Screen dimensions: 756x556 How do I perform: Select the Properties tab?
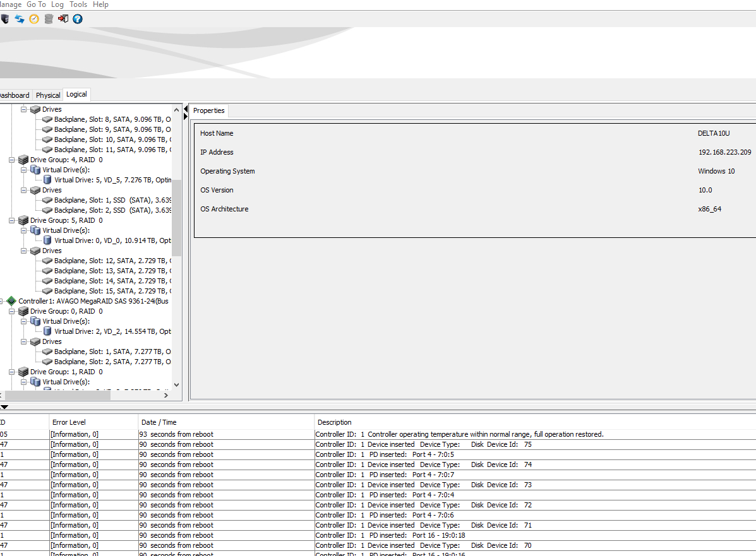[208, 110]
